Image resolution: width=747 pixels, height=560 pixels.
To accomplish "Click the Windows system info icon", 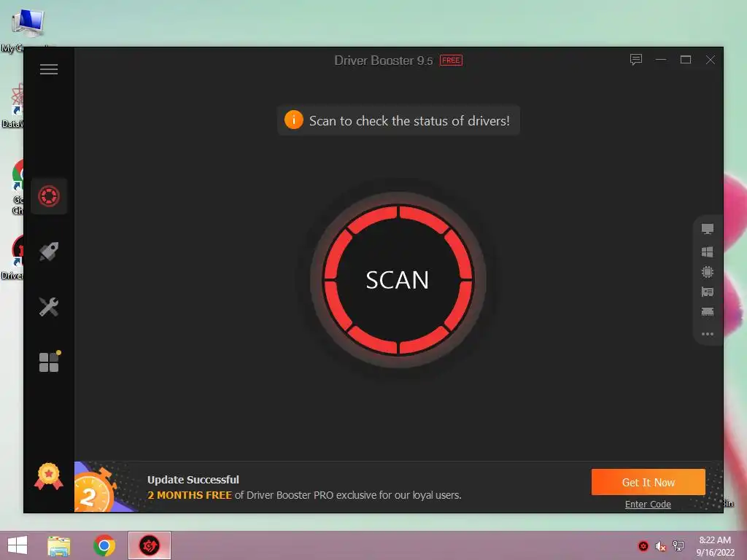I will [708, 252].
